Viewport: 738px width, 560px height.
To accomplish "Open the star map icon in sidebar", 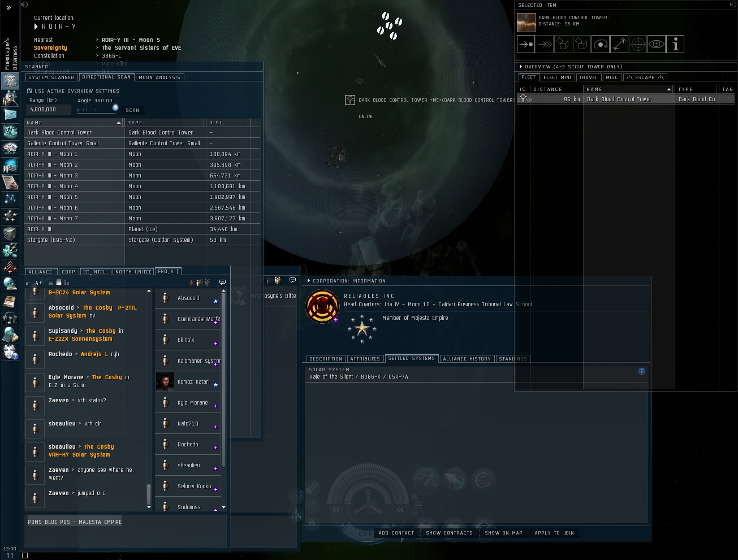I will (10, 199).
